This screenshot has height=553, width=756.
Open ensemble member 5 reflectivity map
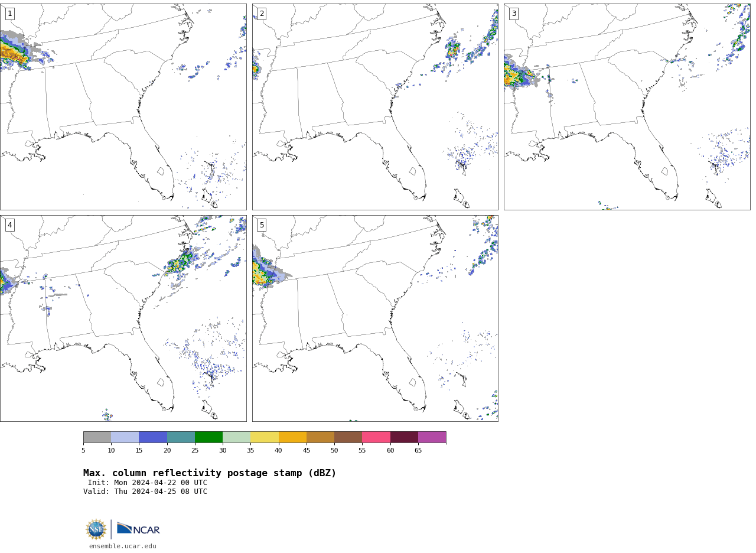pyautogui.click(x=375, y=318)
